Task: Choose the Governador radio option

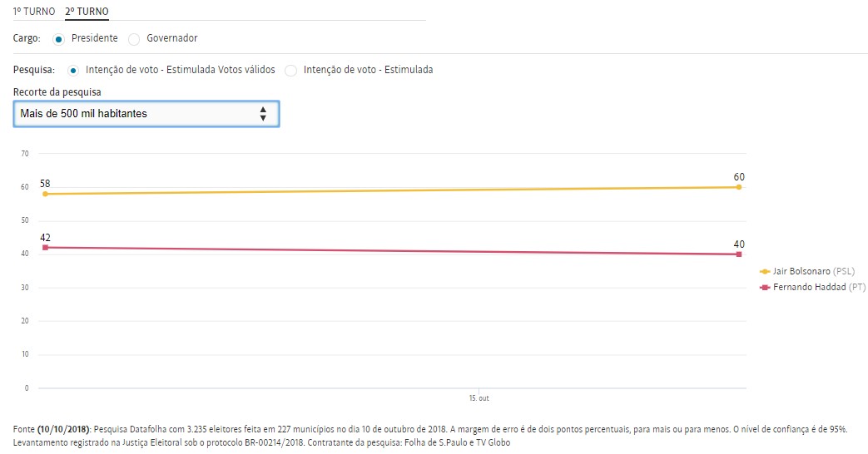Action: pos(134,39)
